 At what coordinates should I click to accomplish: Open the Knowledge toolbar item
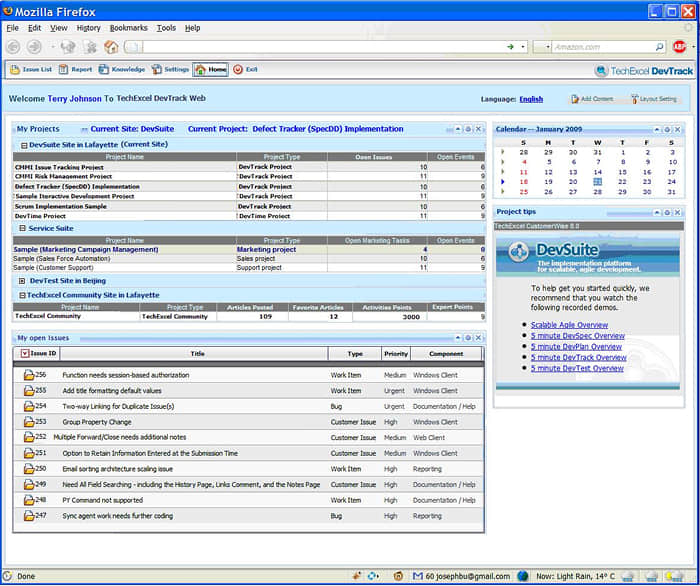pos(122,70)
